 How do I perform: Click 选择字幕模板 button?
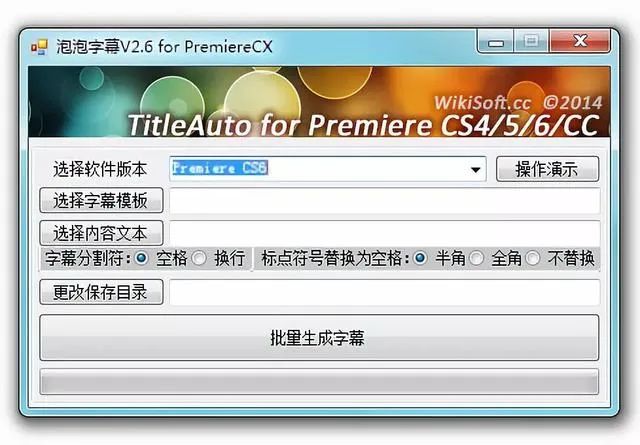pos(101,200)
